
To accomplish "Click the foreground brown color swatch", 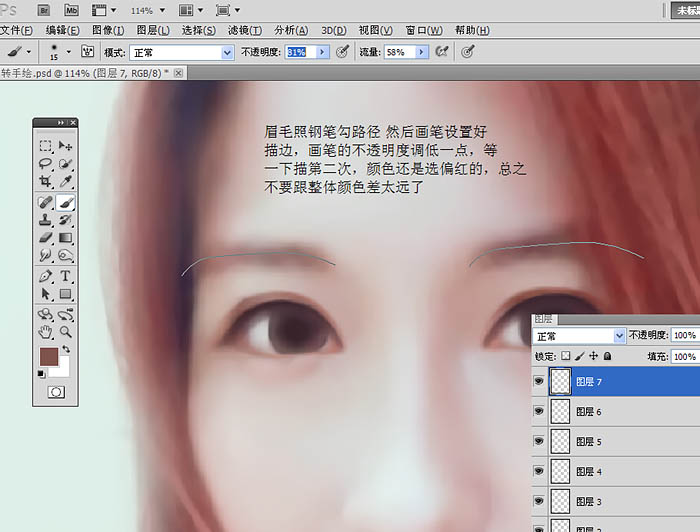I will click(x=48, y=357).
